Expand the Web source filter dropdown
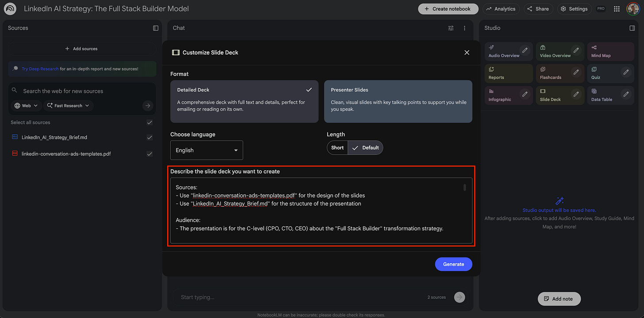 26,106
